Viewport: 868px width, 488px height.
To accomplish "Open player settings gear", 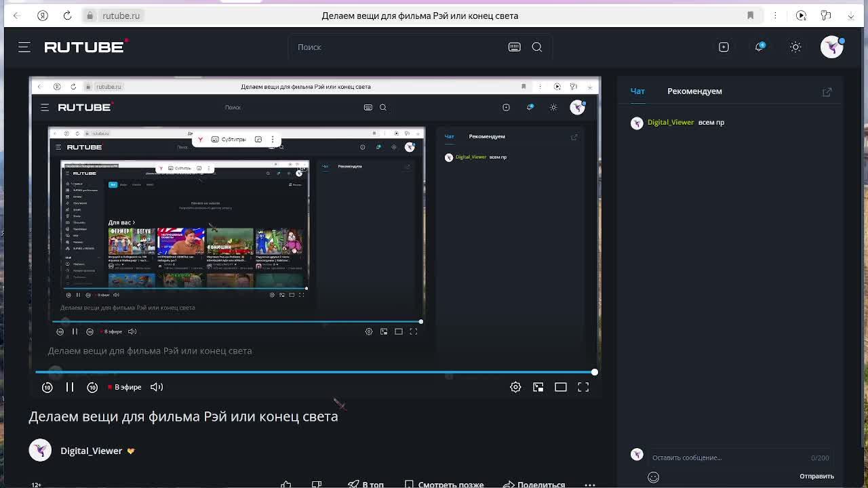I will (x=515, y=387).
